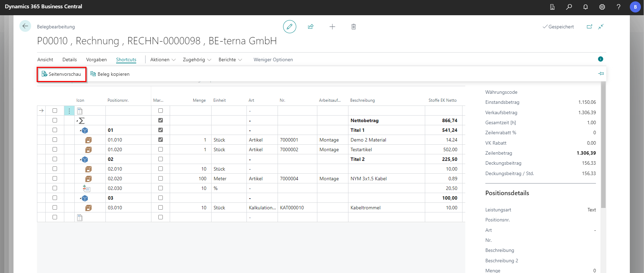The height and width of the screenshot is (273, 644).
Task: Click the share icon in header
Action: coord(311,27)
